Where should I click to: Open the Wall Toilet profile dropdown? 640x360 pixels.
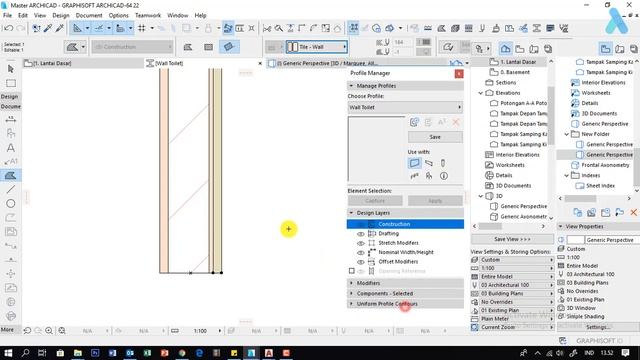(x=405, y=107)
